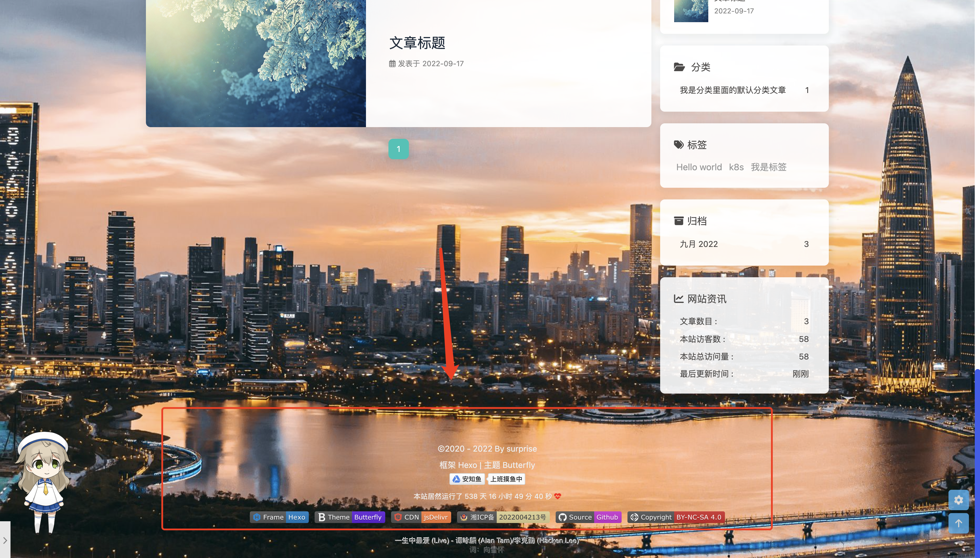Click the CDN jsDelivr badge
This screenshot has height=558, width=980.
421,517
